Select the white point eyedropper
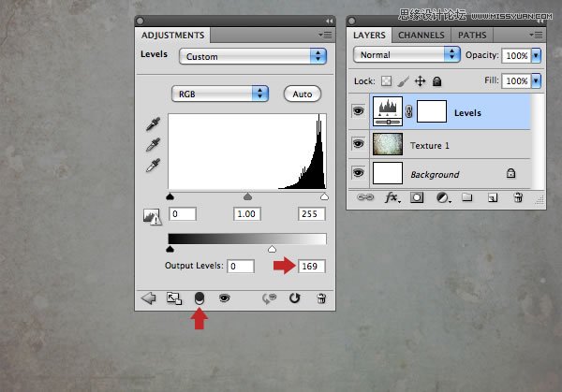 point(149,166)
